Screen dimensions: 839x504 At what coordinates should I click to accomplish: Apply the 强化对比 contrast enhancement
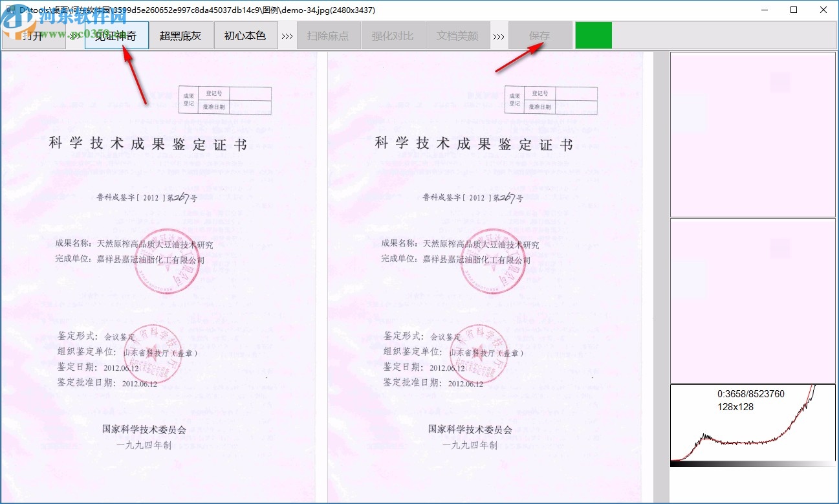[x=393, y=36]
